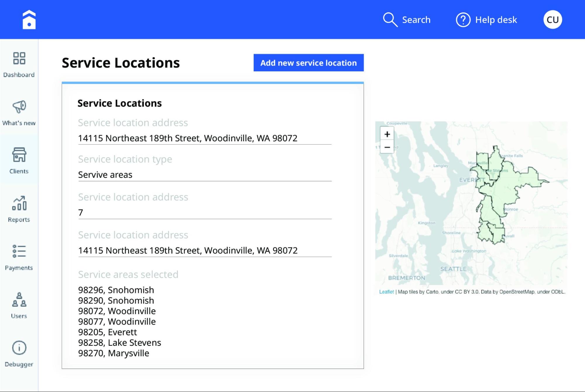
Task: Select the 98258, Lake Stevens entry
Action: coord(119,343)
